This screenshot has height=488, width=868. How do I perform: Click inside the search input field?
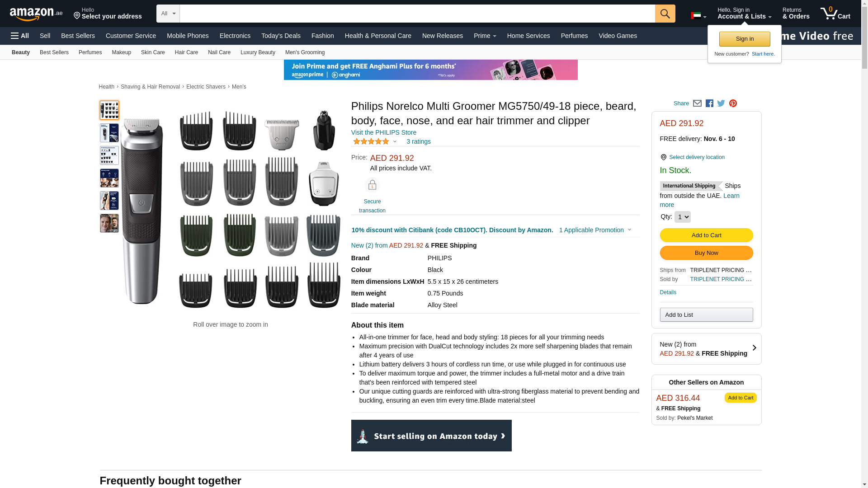pos(417,14)
